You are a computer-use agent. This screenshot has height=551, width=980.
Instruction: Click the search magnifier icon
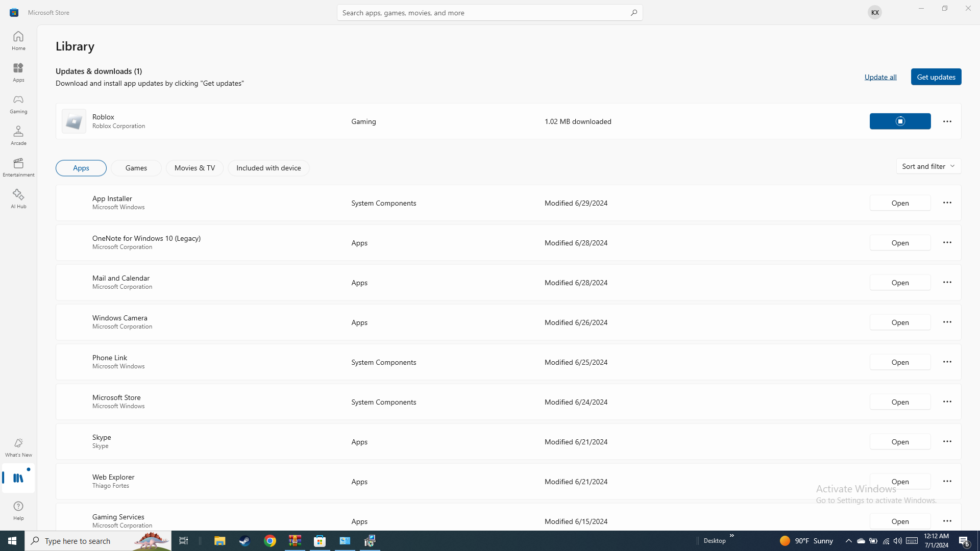(633, 12)
